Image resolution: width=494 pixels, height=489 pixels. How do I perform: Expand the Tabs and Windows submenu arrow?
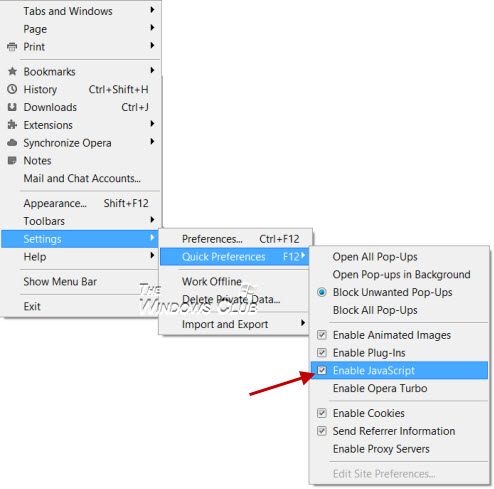point(152,10)
